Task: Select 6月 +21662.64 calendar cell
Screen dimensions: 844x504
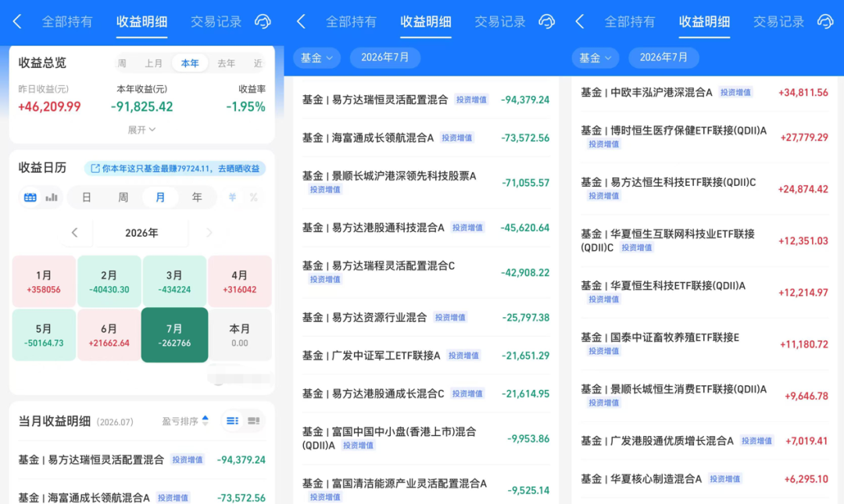Action: tap(109, 335)
